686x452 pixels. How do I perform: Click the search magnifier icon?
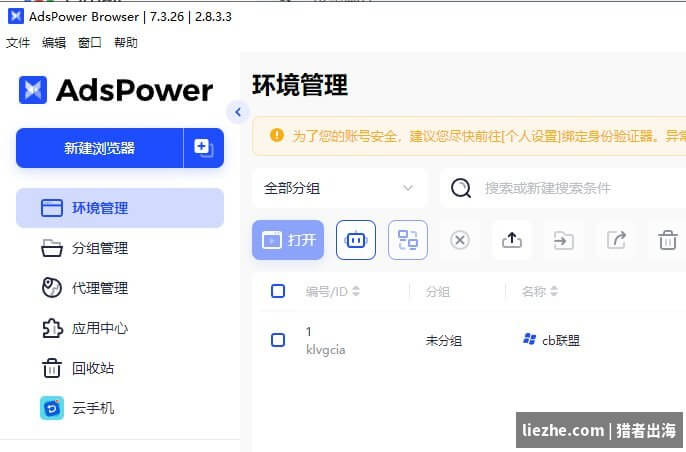coord(461,188)
